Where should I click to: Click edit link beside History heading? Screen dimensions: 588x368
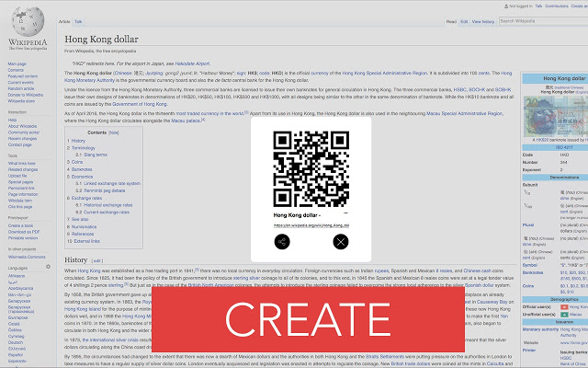97,261
